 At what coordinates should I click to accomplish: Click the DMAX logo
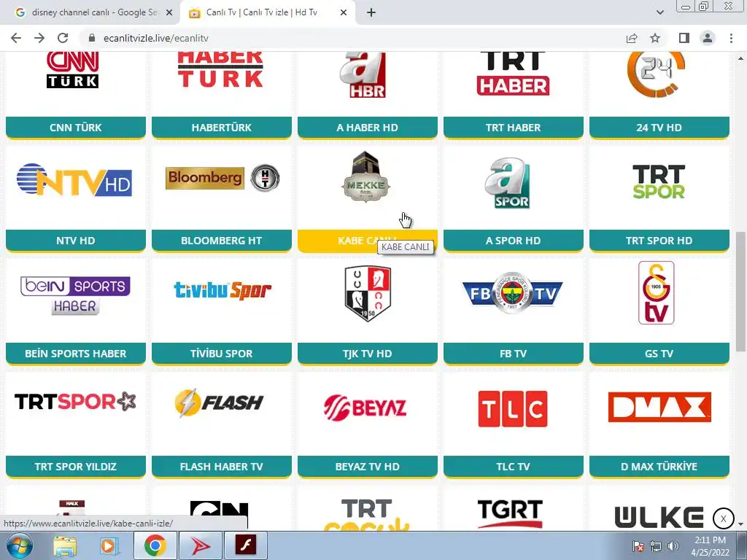point(659,407)
